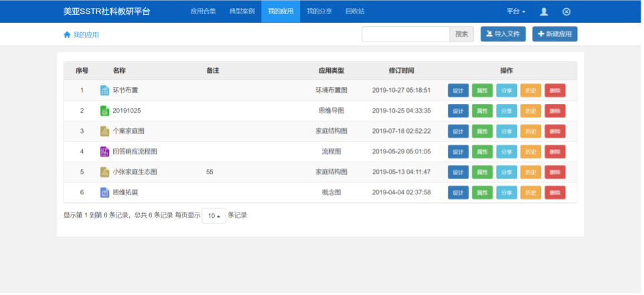The image size is (644, 295).
Task: Open the 平台 dropdown menu
Action: (x=516, y=11)
